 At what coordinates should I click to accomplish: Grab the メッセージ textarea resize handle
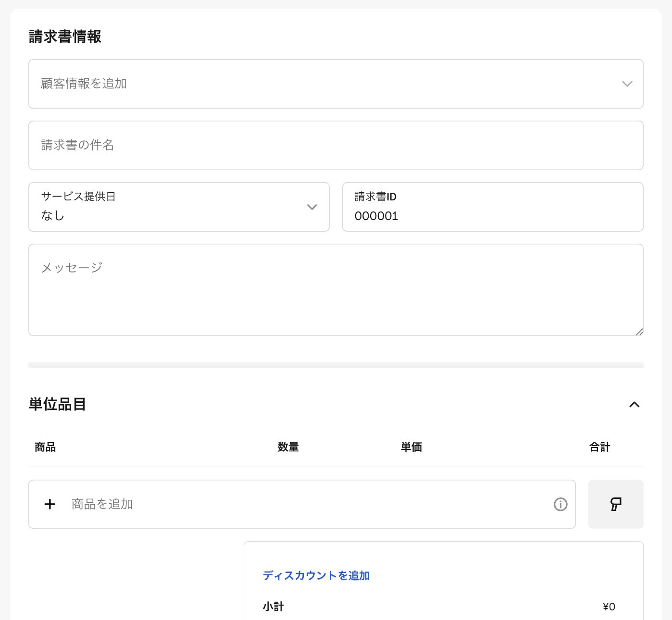click(639, 332)
